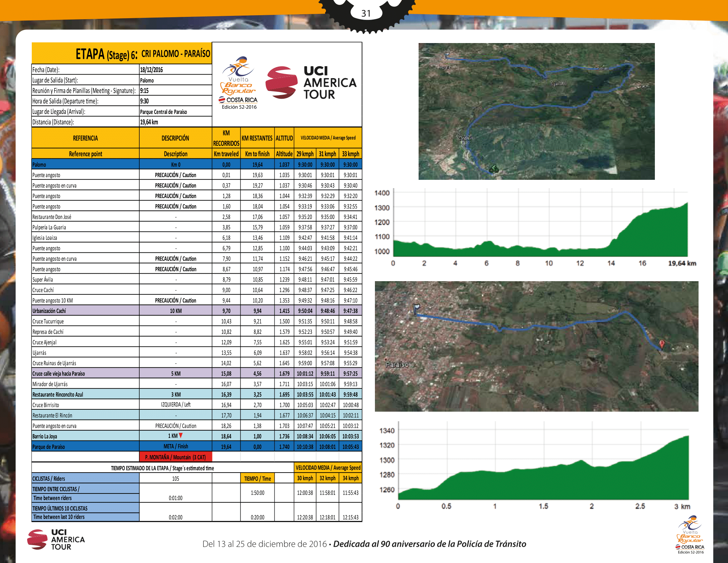The image size is (728, 563).
Task: Select the Iglesia Loaiza row
Action: (197, 238)
